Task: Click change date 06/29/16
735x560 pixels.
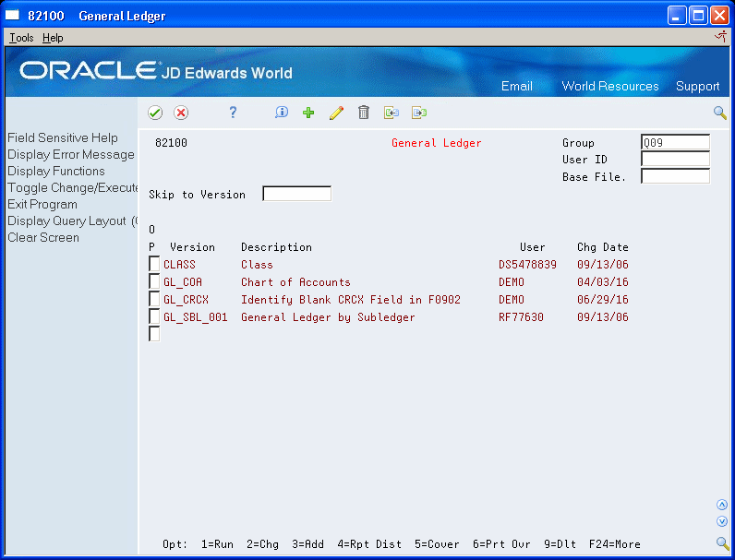Action: pos(602,300)
